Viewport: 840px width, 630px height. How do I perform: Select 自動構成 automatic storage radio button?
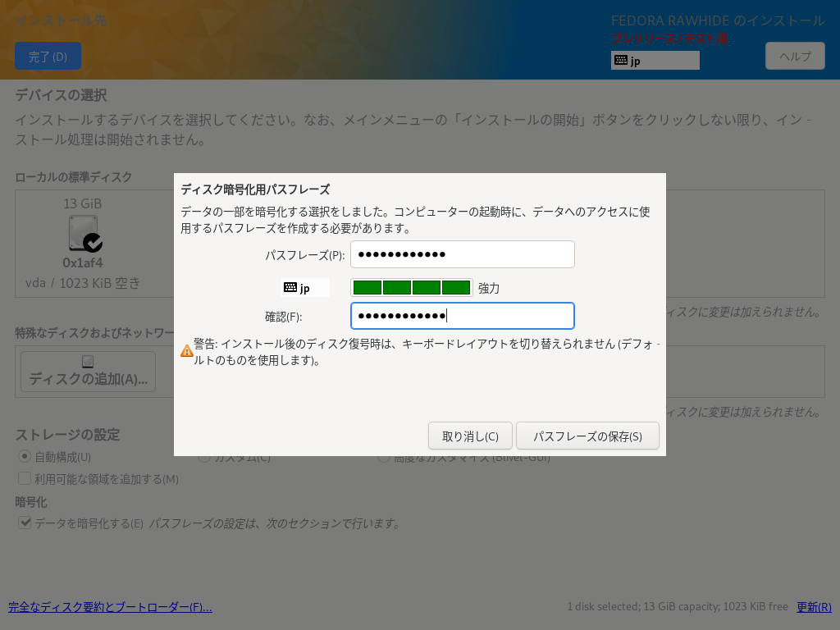point(25,456)
